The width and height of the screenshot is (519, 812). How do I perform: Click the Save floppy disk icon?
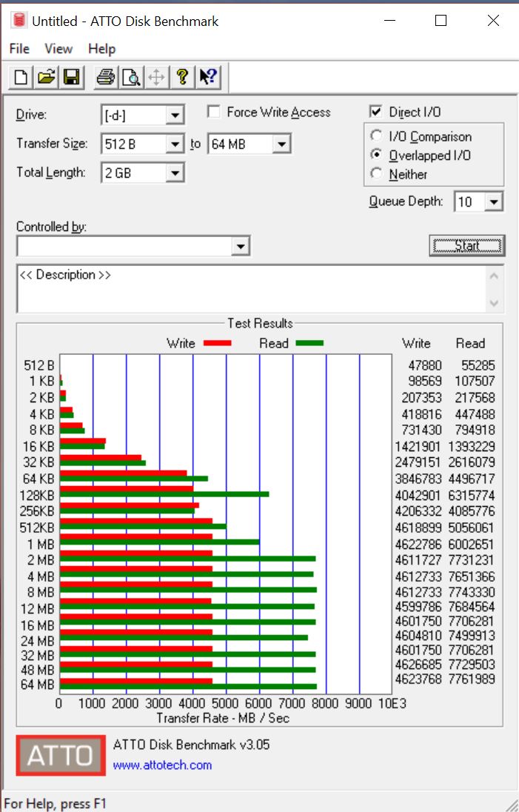tap(71, 77)
